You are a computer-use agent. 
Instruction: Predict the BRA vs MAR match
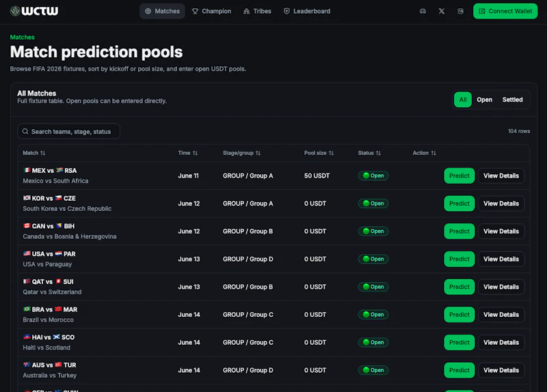[459, 315]
